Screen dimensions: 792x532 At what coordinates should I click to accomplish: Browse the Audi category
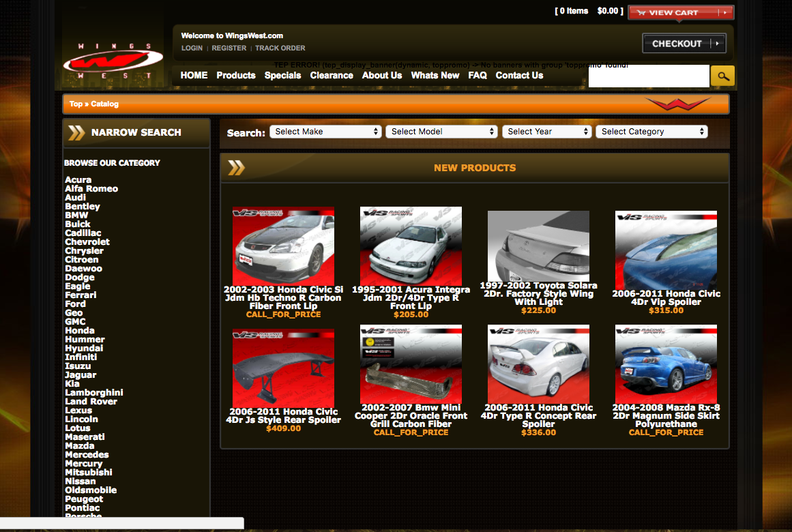coord(75,198)
